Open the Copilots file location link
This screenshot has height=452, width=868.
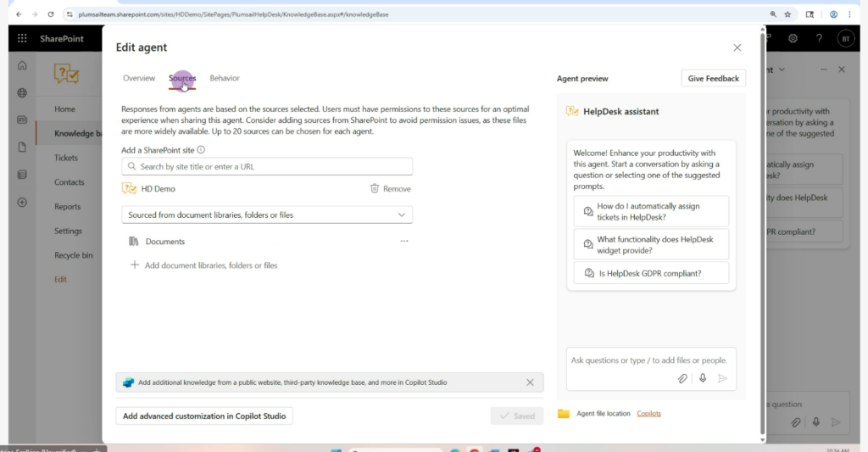pos(648,413)
